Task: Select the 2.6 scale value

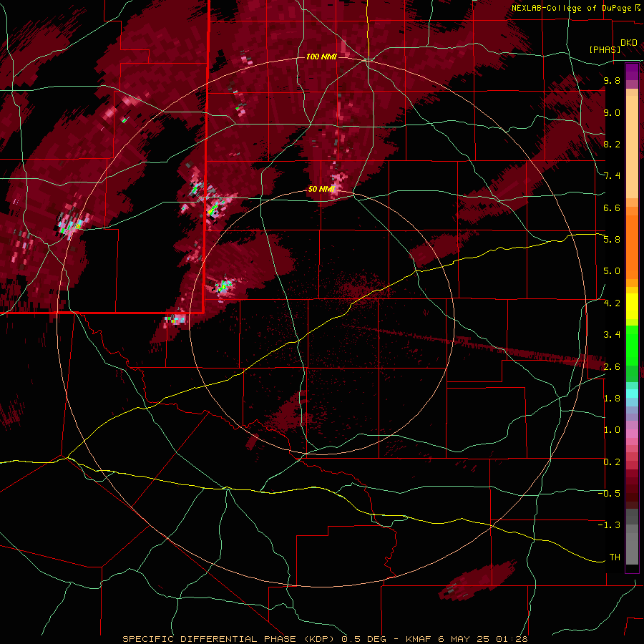Action: [612, 367]
